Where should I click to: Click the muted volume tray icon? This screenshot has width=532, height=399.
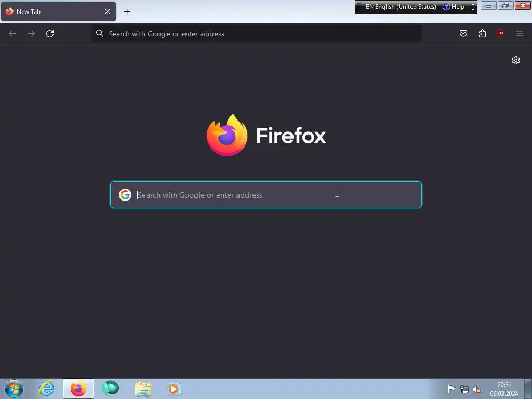(x=477, y=389)
